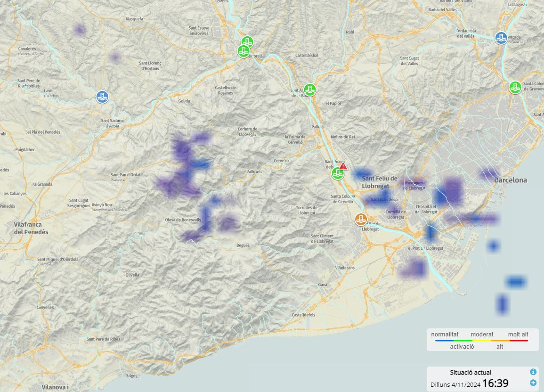Screen dimensions: 544x392
Task: Click the 'molt alt' legend label
Action: coord(518,335)
